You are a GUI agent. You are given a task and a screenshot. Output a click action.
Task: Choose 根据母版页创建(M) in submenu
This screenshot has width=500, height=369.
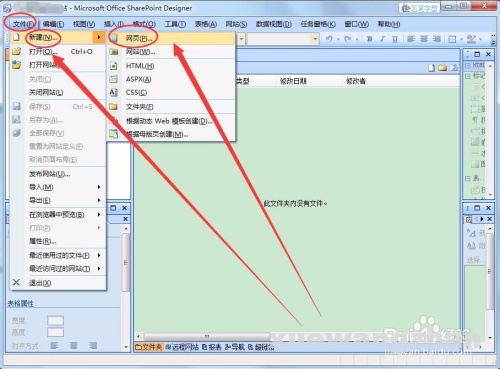[x=171, y=134]
